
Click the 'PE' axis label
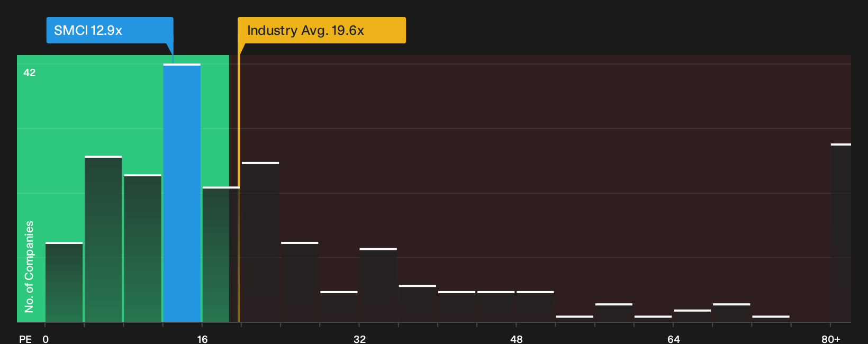(25, 339)
